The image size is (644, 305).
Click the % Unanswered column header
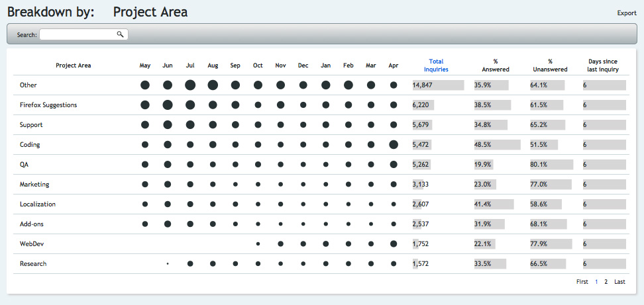coord(550,65)
